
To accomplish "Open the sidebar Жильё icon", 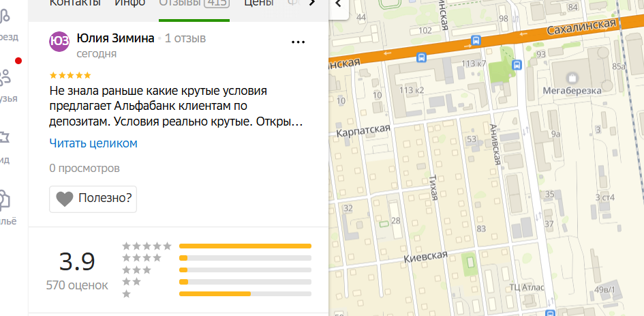I will 5,199.
